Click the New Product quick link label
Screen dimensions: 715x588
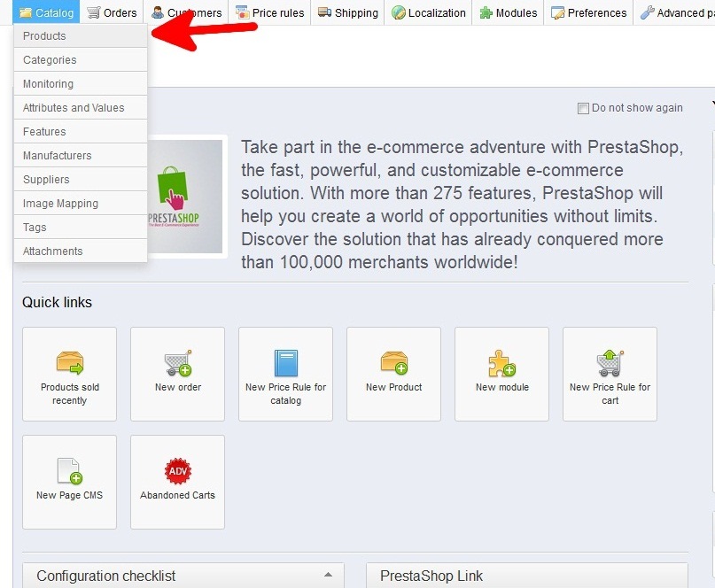click(394, 387)
